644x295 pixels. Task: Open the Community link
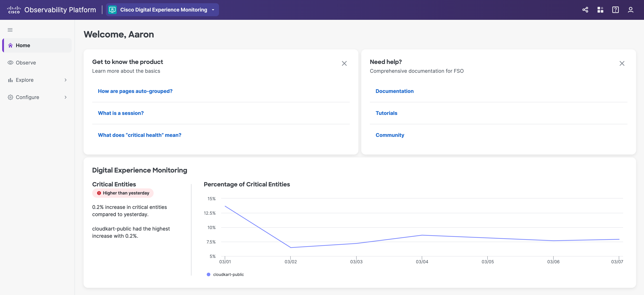point(390,135)
